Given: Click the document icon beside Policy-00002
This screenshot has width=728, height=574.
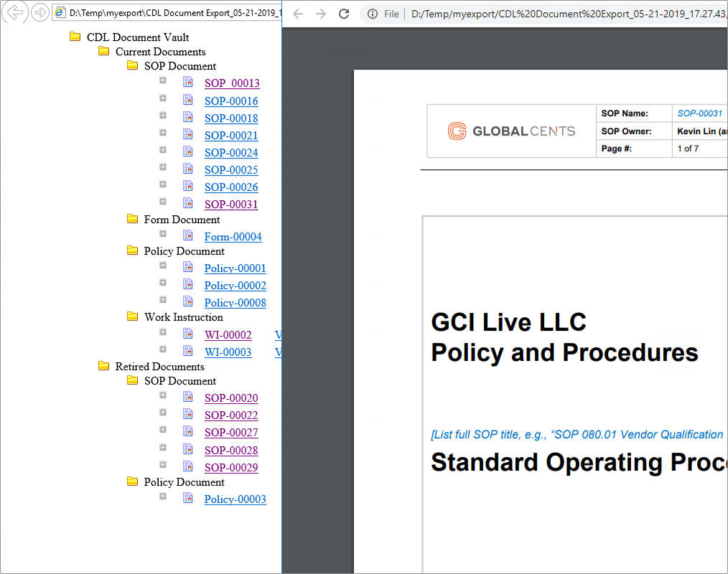Looking at the screenshot, I should tap(187, 284).
